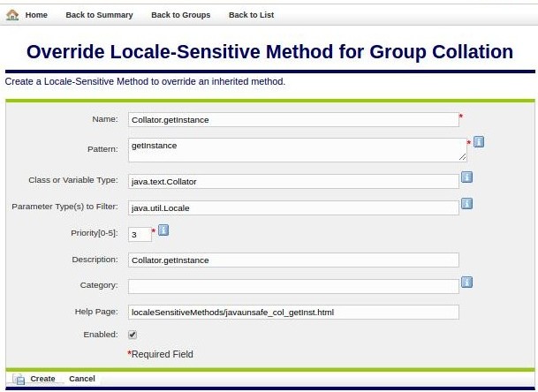Click the Home house icon

(x=12, y=15)
